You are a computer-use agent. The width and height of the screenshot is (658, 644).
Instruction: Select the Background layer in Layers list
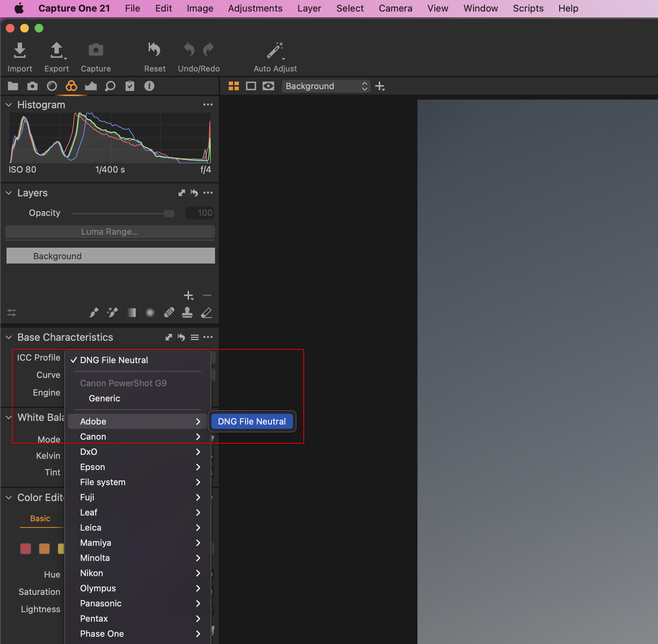coord(110,256)
